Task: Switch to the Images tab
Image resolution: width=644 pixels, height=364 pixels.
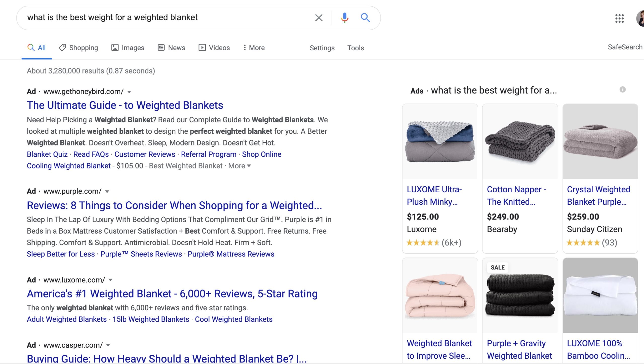Action: (x=128, y=48)
